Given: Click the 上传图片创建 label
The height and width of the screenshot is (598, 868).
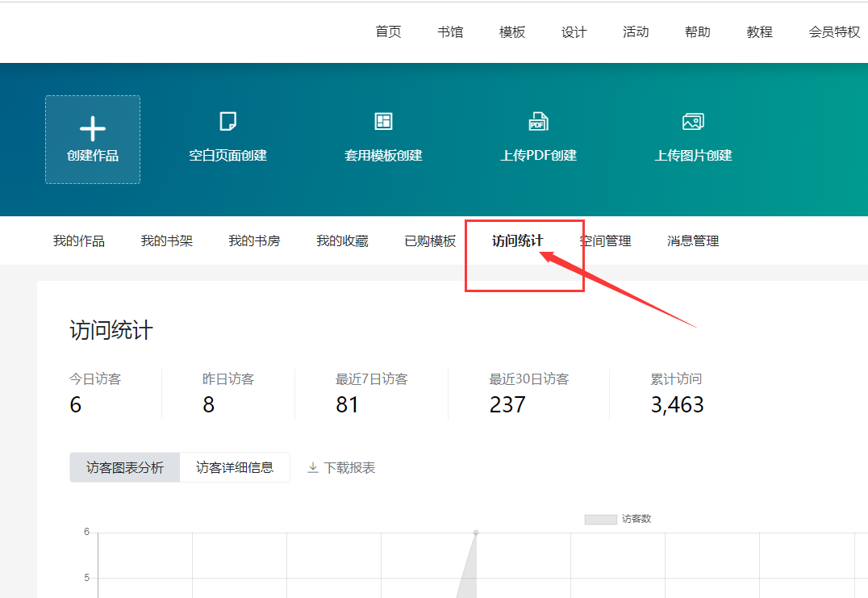Looking at the screenshot, I should (693, 156).
